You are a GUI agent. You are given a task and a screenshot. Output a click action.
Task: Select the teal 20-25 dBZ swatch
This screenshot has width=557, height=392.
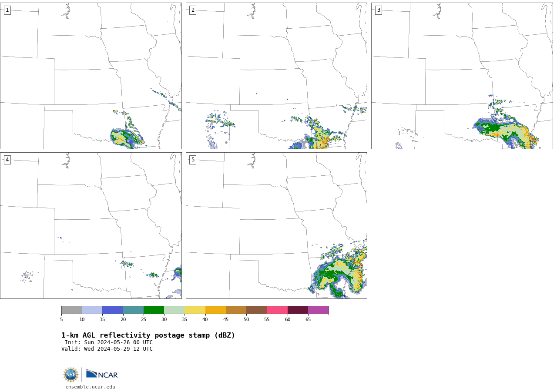pos(133,310)
